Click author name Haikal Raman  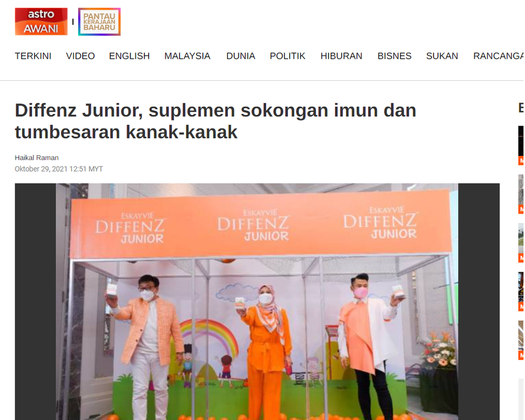[37, 157]
